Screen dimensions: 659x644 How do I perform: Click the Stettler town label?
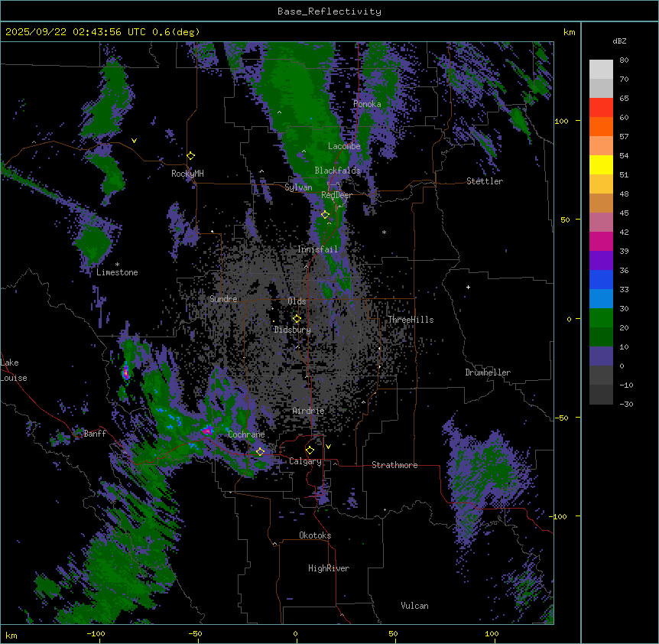pos(485,181)
